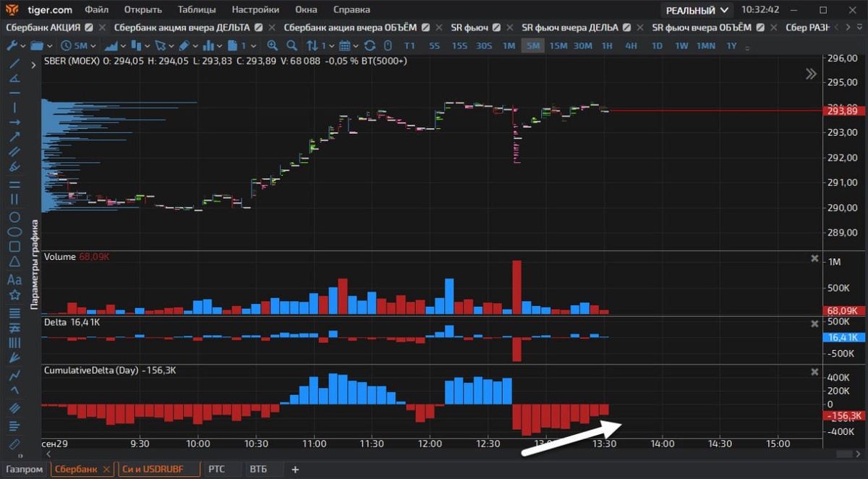Select the 1W timeframe
Screen dimensions: 868x479
click(681, 46)
